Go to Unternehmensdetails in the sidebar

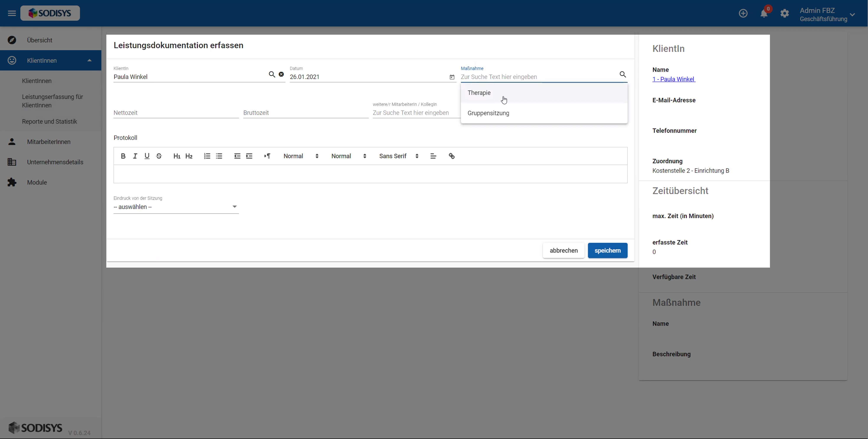tap(51, 162)
